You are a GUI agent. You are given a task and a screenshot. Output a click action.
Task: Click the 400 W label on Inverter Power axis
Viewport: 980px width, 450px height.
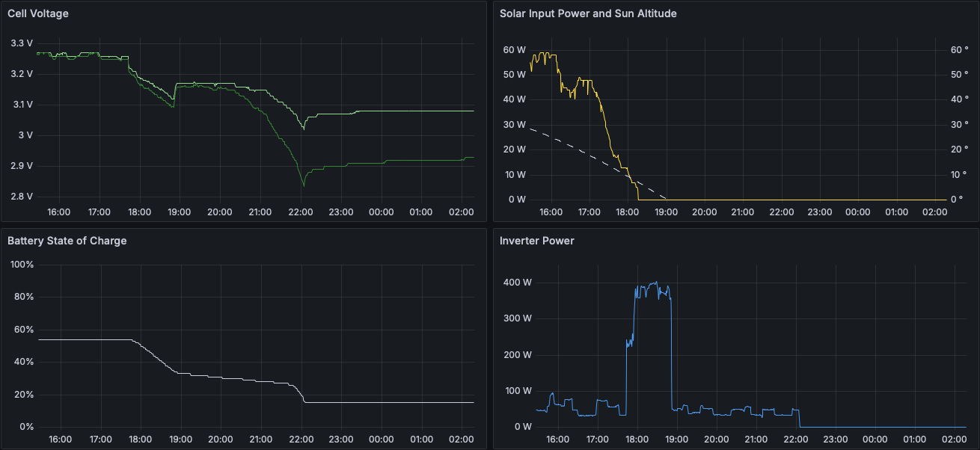point(518,283)
